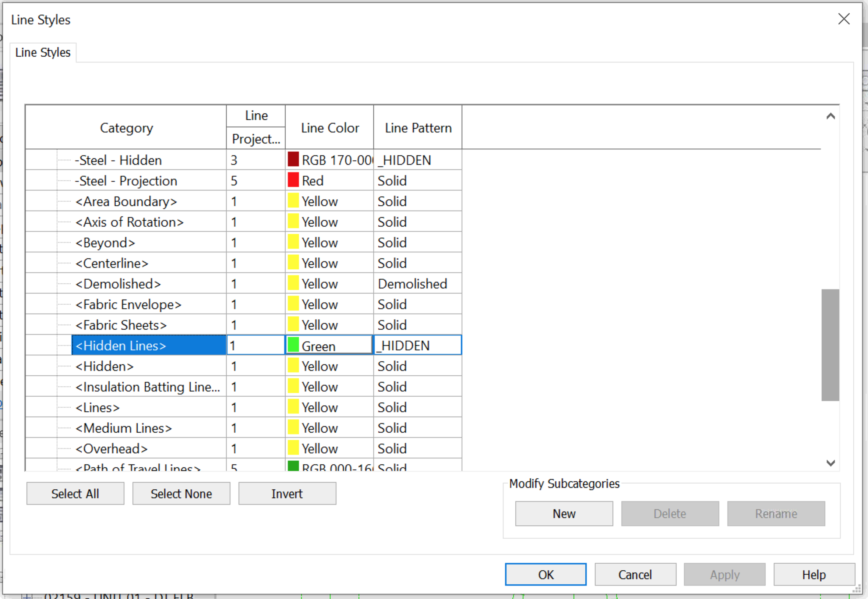This screenshot has width=868, height=599.
Task: Switch to the Line Styles tab
Action: [43, 52]
